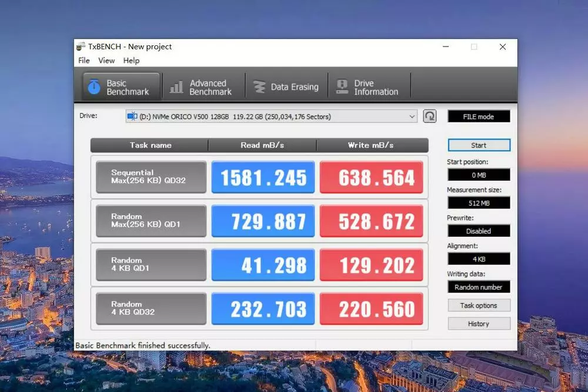
Task: Click the Read mB/s column header
Action: click(262, 145)
